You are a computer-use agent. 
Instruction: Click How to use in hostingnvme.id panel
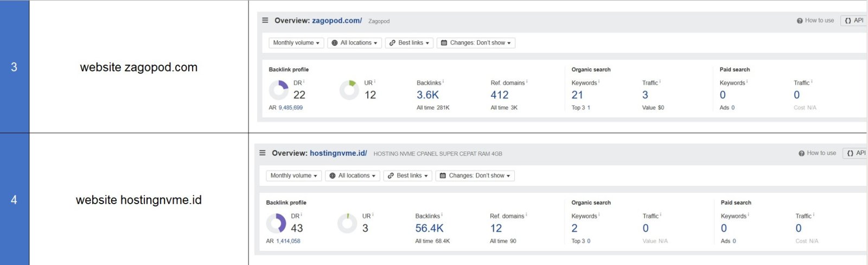818,153
